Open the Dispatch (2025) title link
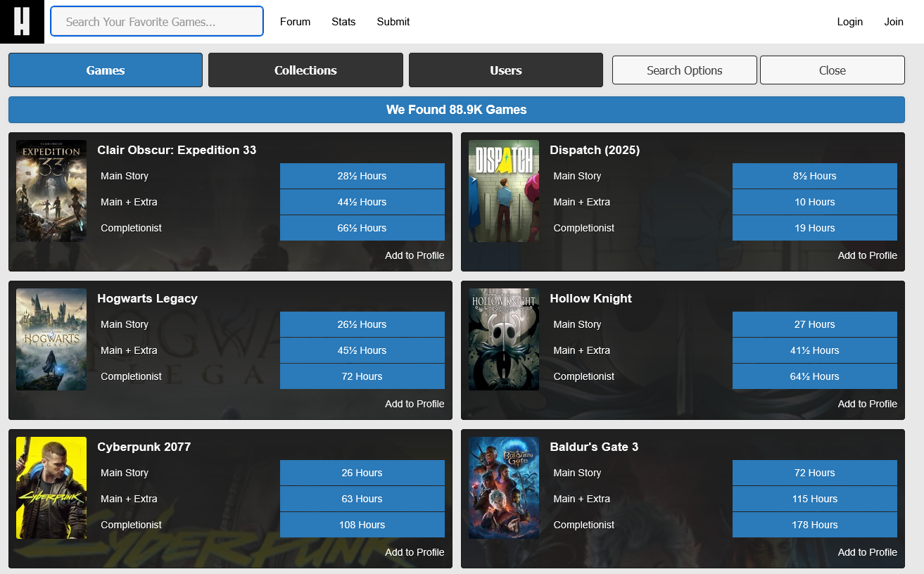The height and width of the screenshot is (574, 924). pyautogui.click(x=595, y=150)
